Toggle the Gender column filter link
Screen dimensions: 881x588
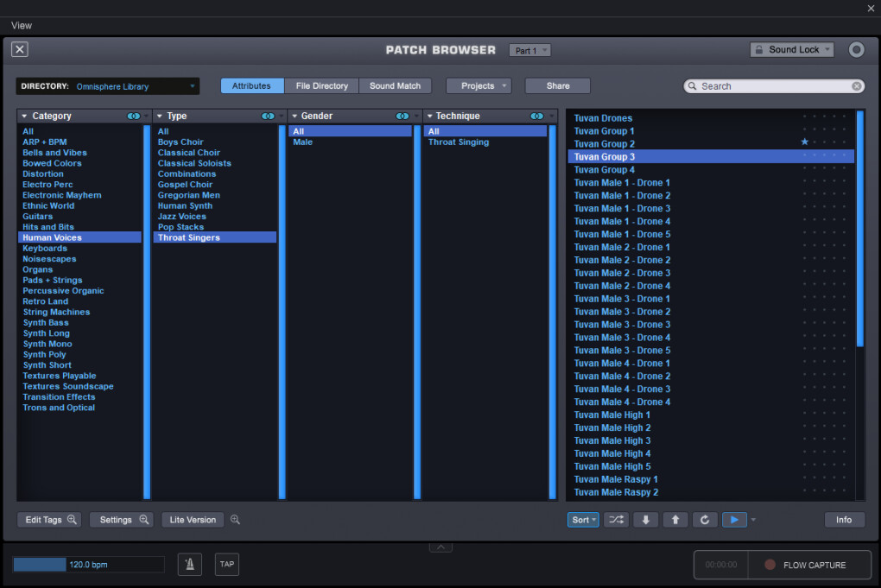[402, 117]
